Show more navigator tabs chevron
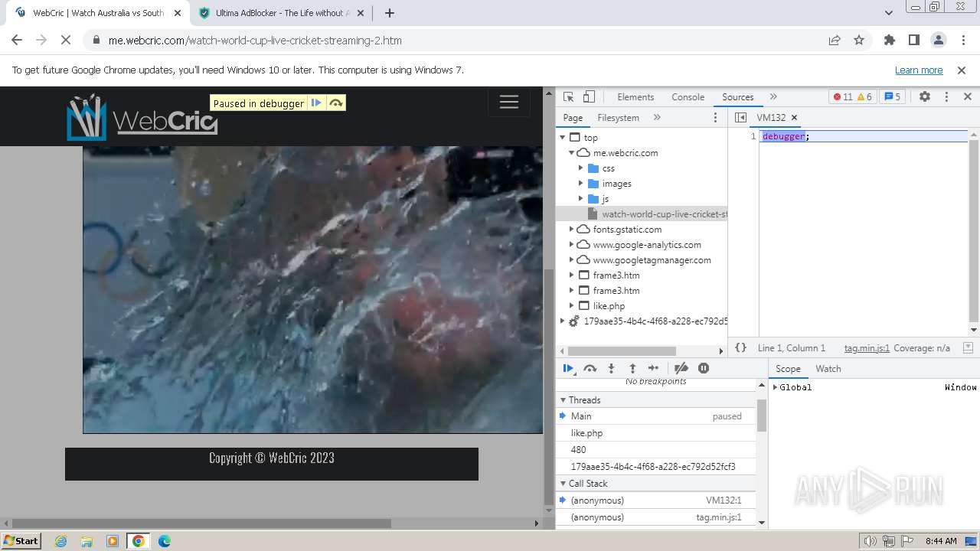 click(657, 118)
